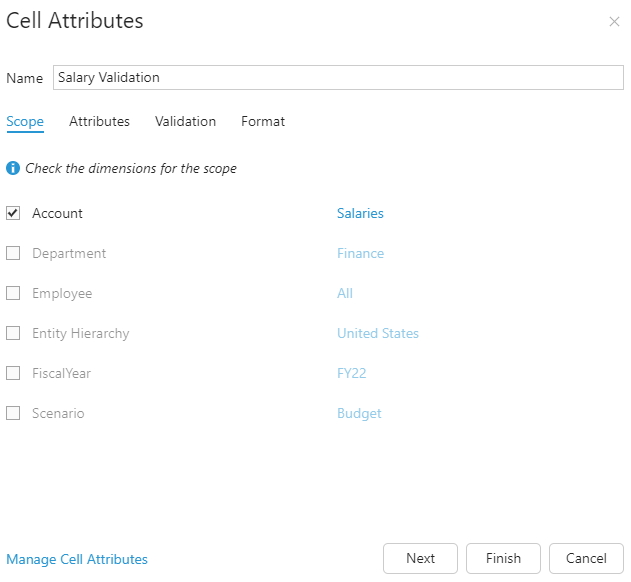Go to the Format tab
This screenshot has width=631, height=582.
pyautogui.click(x=263, y=122)
